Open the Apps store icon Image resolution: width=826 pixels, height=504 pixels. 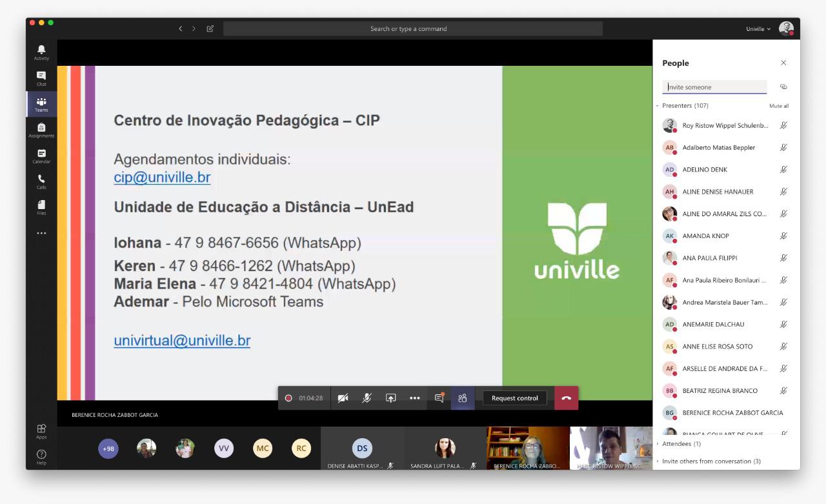click(x=41, y=430)
